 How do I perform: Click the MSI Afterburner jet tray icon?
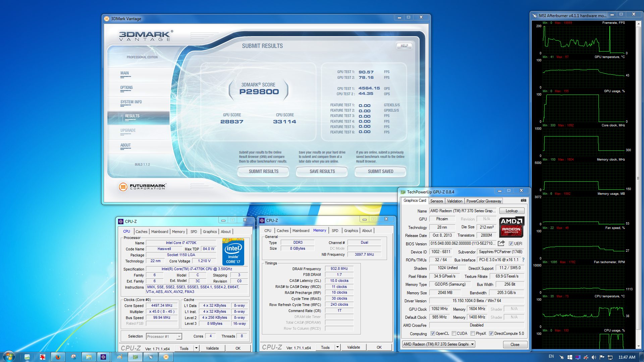click(x=561, y=357)
